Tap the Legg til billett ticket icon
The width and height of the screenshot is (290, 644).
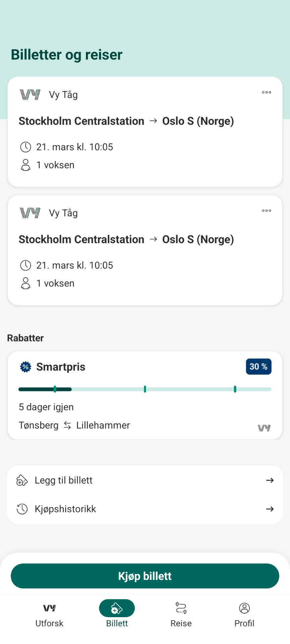point(22,480)
